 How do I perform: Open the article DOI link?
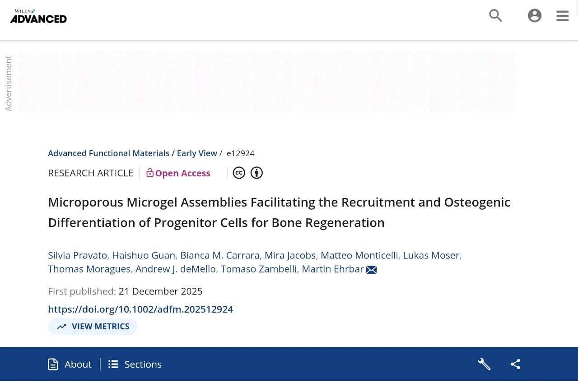click(140, 309)
